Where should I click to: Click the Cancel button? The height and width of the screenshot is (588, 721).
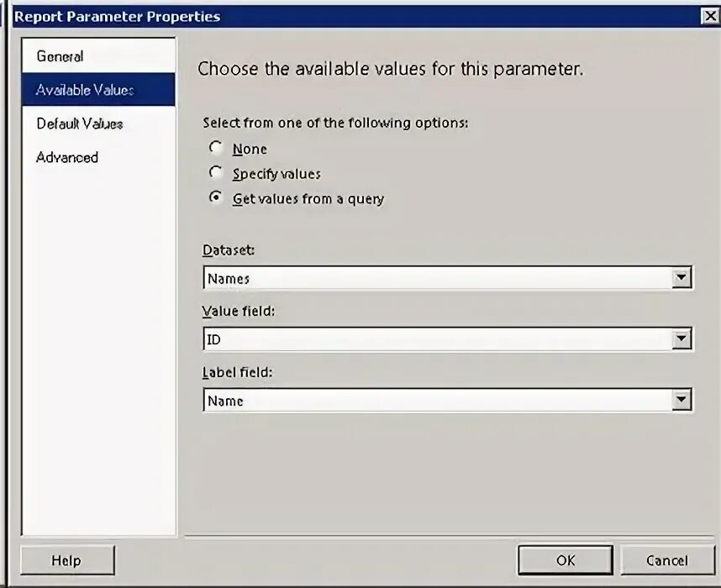click(x=668, y=560)
